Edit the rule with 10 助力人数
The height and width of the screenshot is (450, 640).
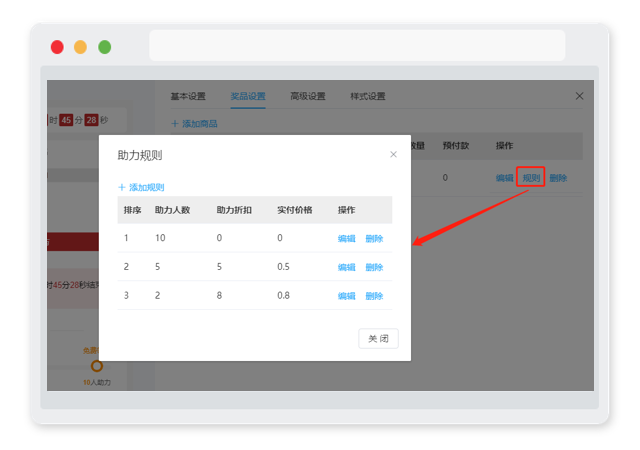coord(347,238)
